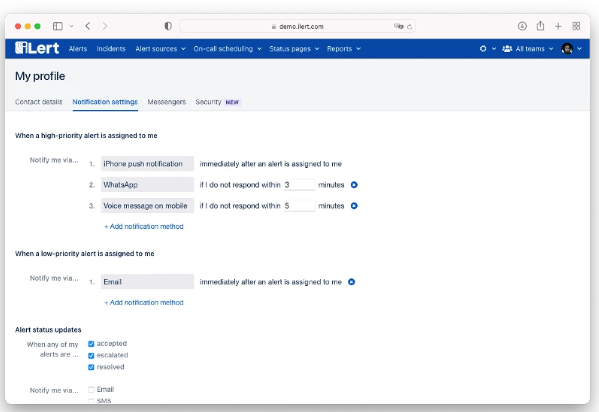The height and width of the screenshot is (412, 599).
Task: Toggle the resolved status checkbox
Action: tap(91, 367)
